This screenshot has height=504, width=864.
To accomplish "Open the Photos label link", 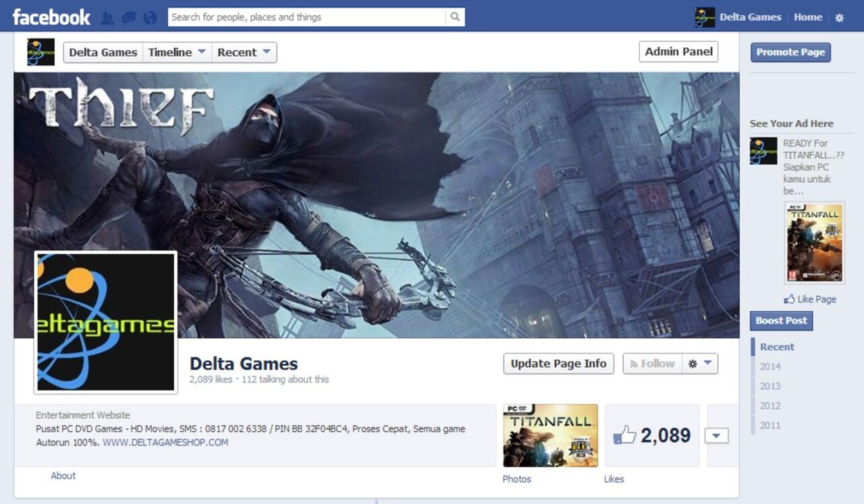I will pyautogui.click(x=516, y=479).
